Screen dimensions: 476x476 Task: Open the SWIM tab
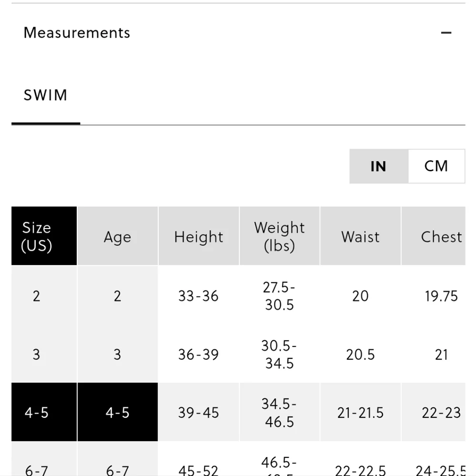coord(46,95)
